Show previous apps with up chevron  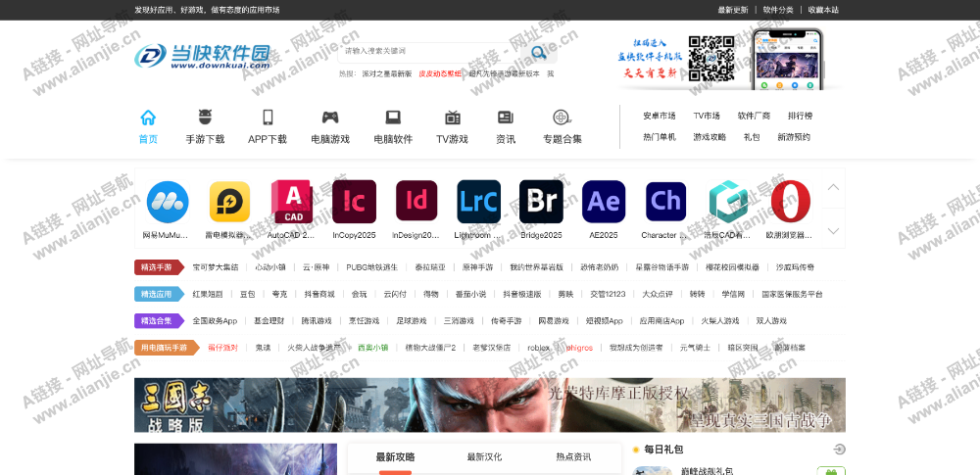click(833, 187)
